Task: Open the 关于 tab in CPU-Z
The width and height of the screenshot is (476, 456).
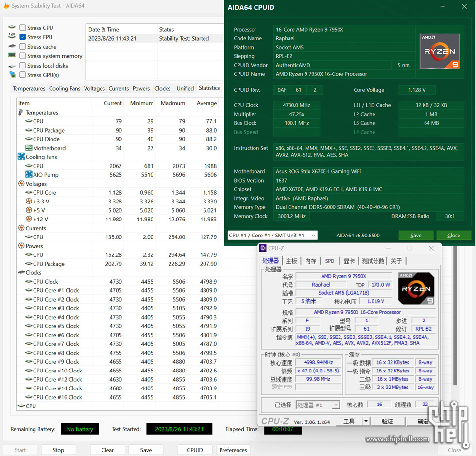Action: point(396,261)
